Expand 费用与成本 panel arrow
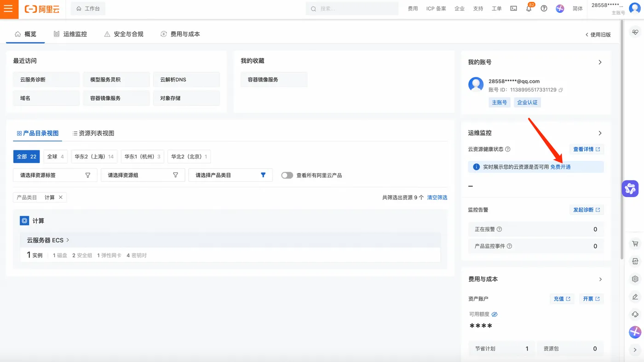644x362 pixels. click(x=600, y=280)
